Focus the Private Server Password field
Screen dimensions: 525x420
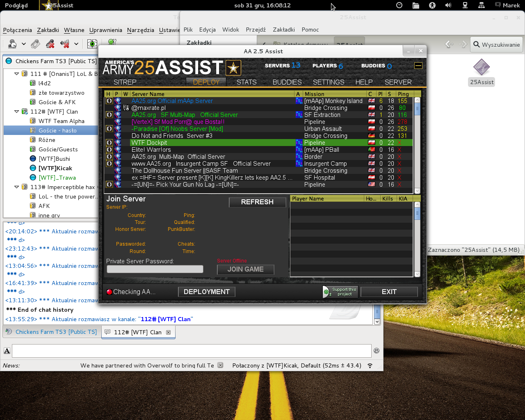(x=155, y=269)
